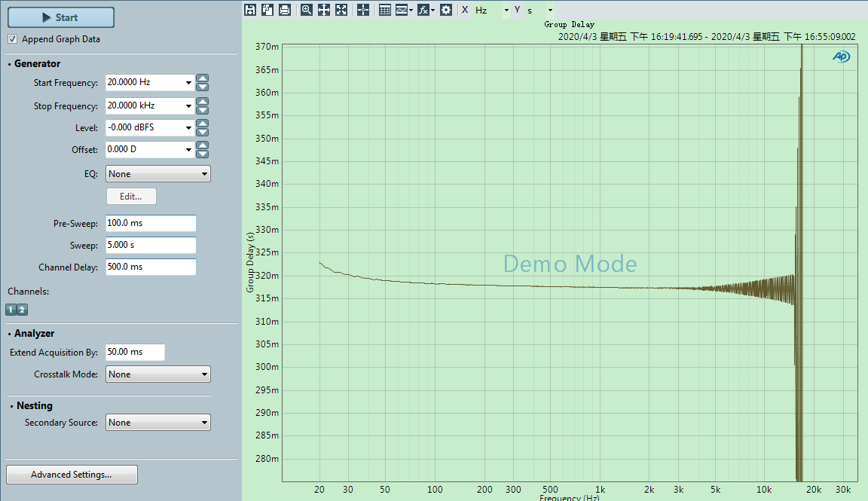Copy the graph using the copy icon
The image size is (868, 501).
point(267,10)
